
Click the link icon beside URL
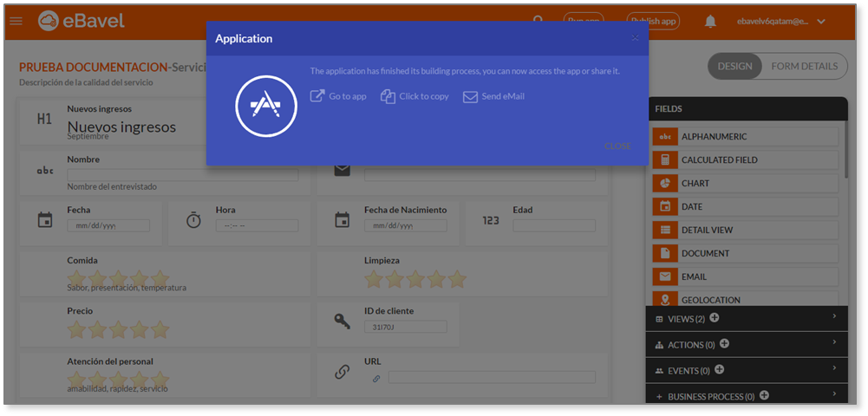click(x=343, y=372)
